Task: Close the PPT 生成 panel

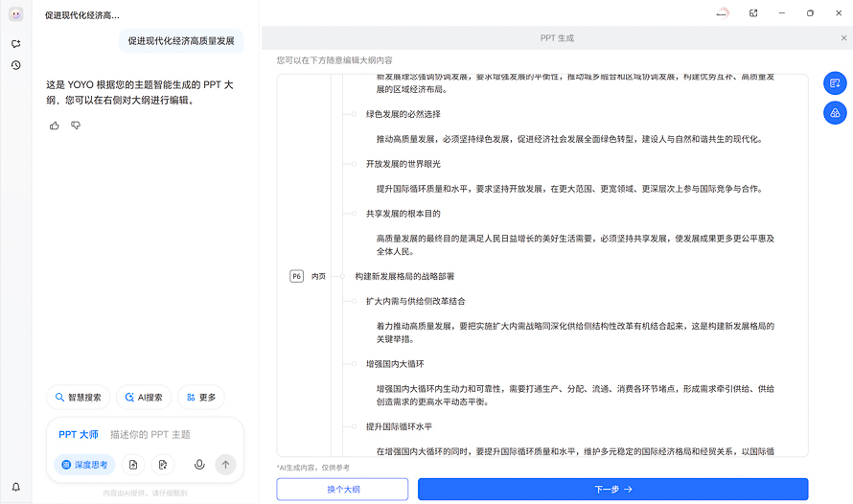Action: pyautogui.click(x=843, y=38)
